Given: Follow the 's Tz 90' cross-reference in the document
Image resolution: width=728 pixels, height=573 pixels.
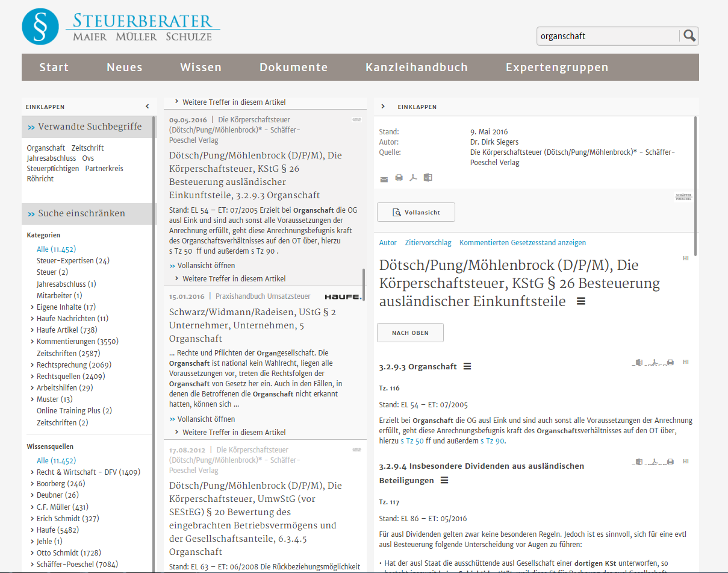Looking at the screenshot, I should pyautogui.click(x=493, y=441).
